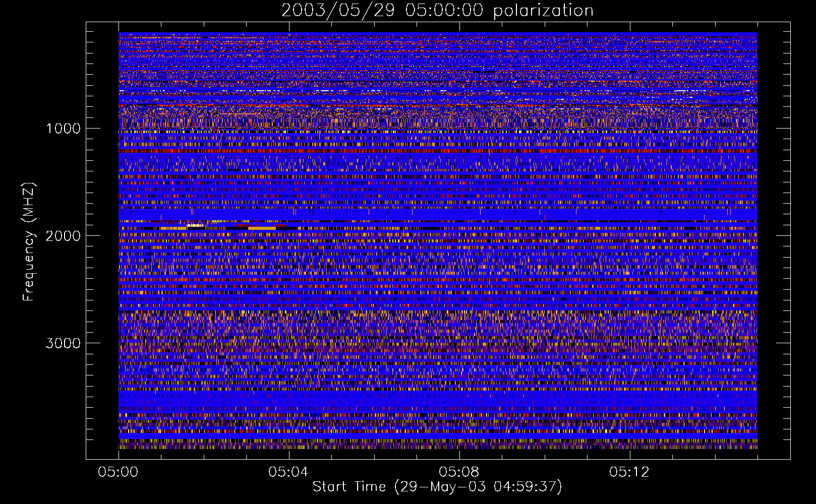Click the plot title '2003/05/29 05:00:00 polarization'

(x=437, y=11)
